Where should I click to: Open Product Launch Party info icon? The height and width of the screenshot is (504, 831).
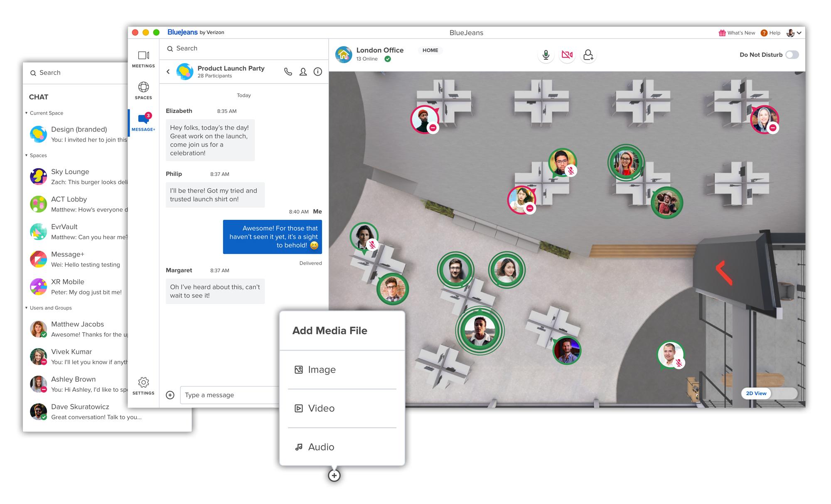pyautogui.click(x=318, y=72)
